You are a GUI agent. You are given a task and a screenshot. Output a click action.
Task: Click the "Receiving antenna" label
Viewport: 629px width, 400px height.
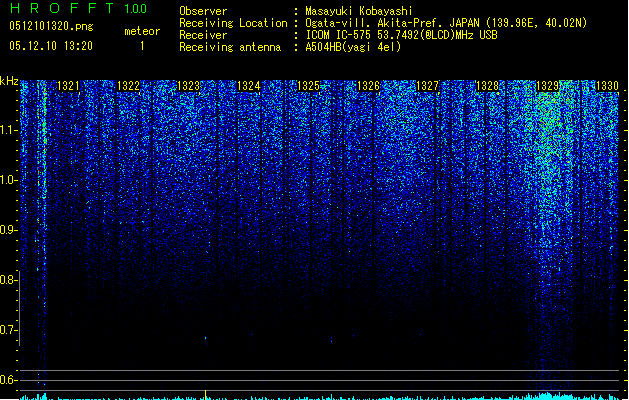[230, 47]
